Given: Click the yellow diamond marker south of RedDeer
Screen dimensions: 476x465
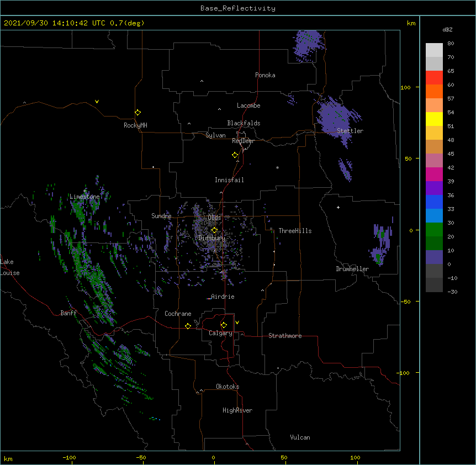Looking at the screenshot, I should [235, 155].
